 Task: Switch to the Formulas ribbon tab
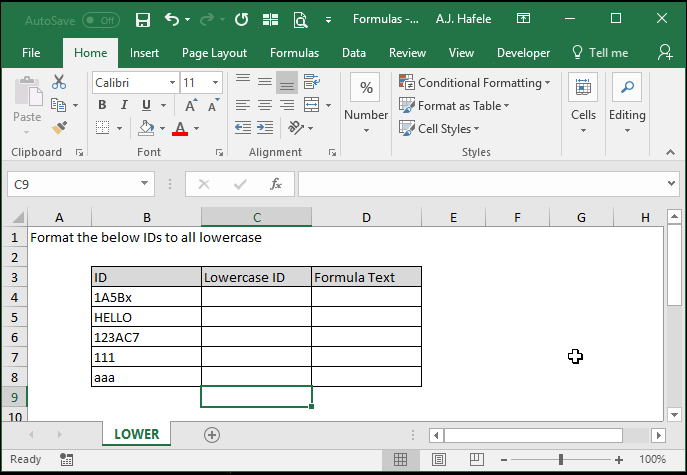(x=294, y=53)
